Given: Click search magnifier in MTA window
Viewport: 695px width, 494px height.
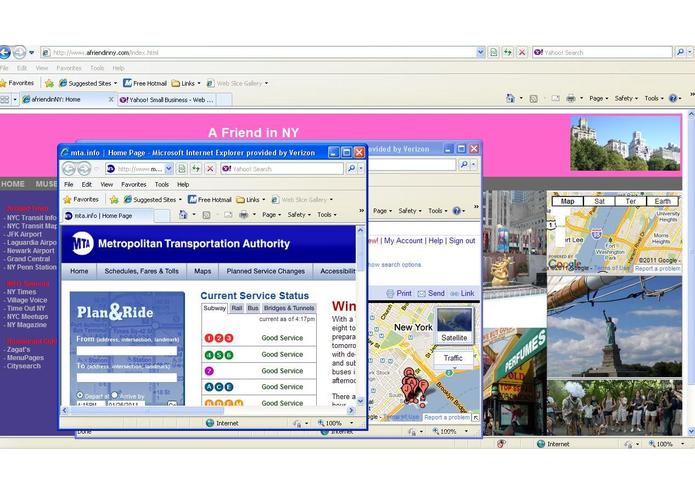Looking at the screenshot, I should point(351,168).
